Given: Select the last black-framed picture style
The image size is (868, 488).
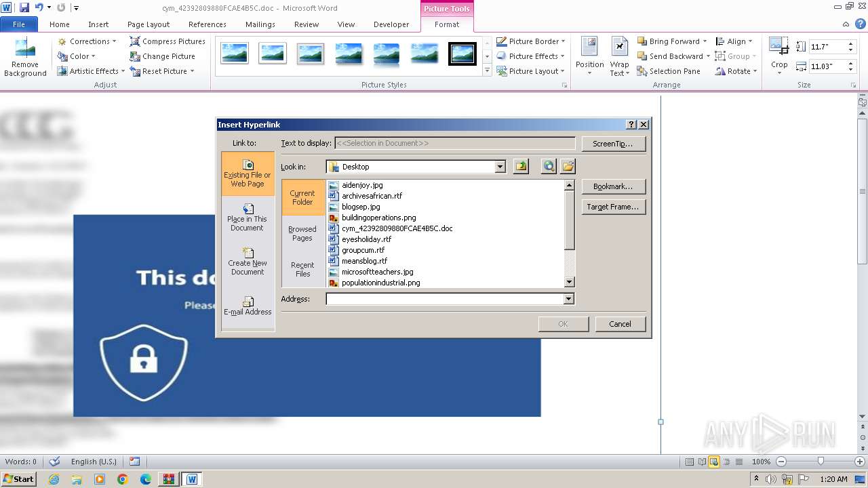Looking at the screenshot, I should click(x=462, y=54).
